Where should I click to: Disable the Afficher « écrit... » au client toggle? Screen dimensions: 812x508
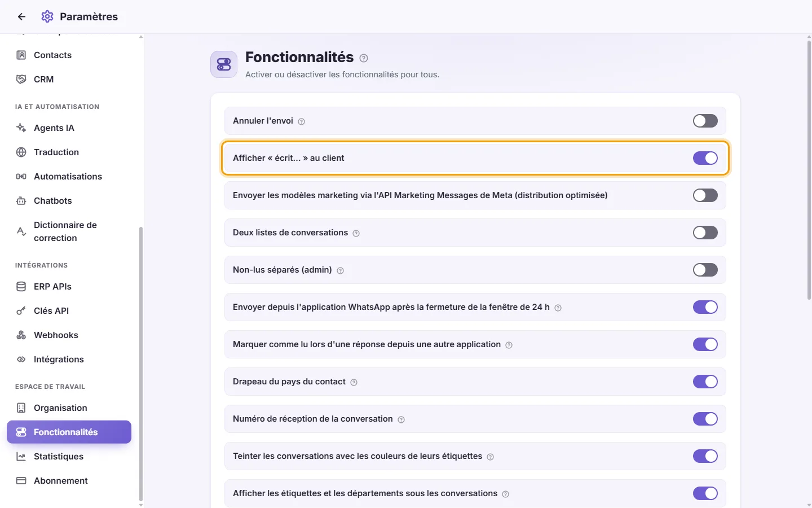705,158
